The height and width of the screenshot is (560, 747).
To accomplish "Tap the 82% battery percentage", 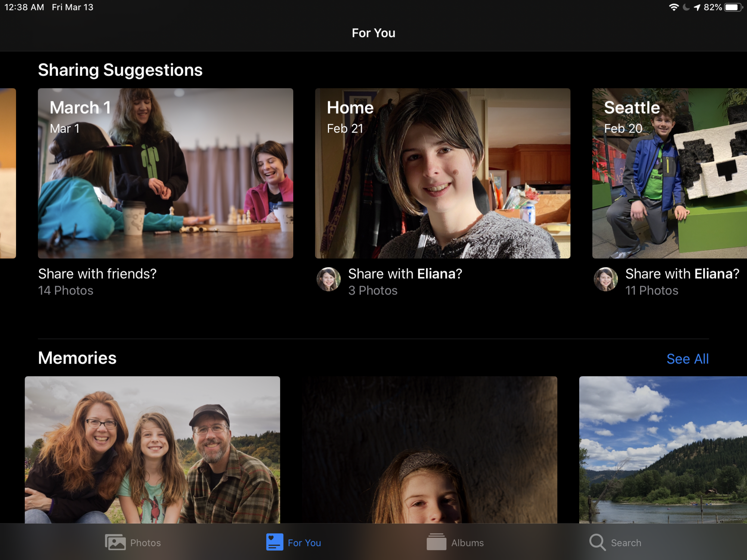I will 713,7.
